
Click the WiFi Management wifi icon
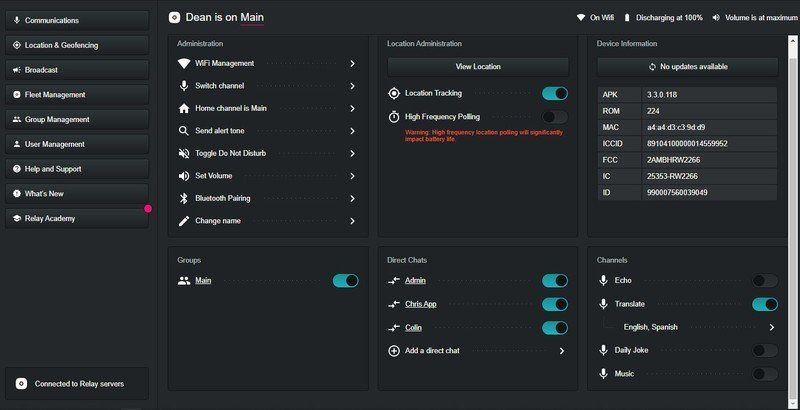pyautogui.click(x=184, y=63)
